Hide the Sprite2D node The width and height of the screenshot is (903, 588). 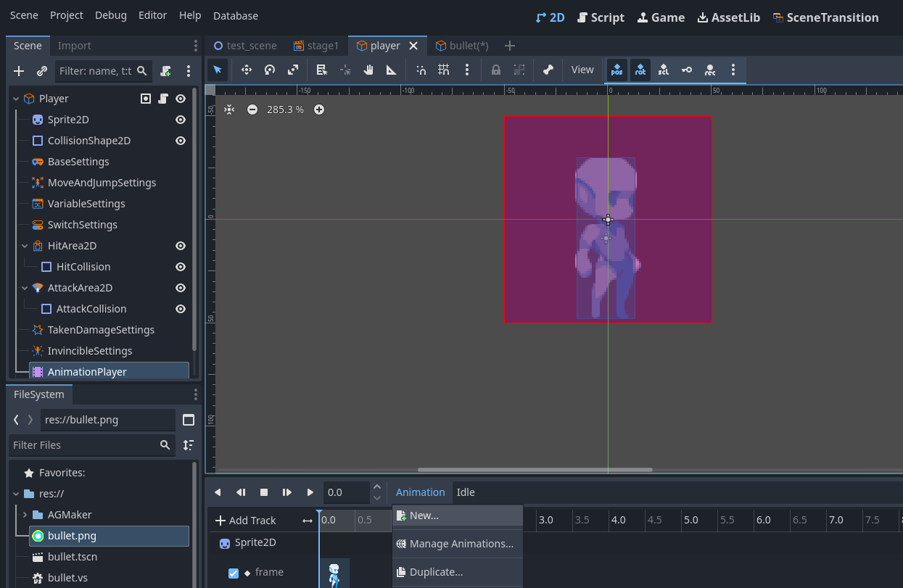pos(181,120)
